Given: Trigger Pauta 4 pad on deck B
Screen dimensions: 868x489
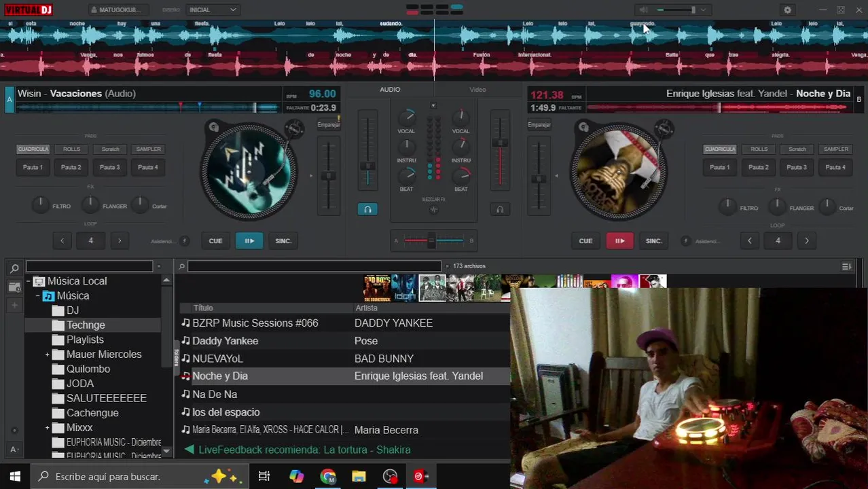Looking at the screenshot, I should pyautogui.click(x=835, y=167).
